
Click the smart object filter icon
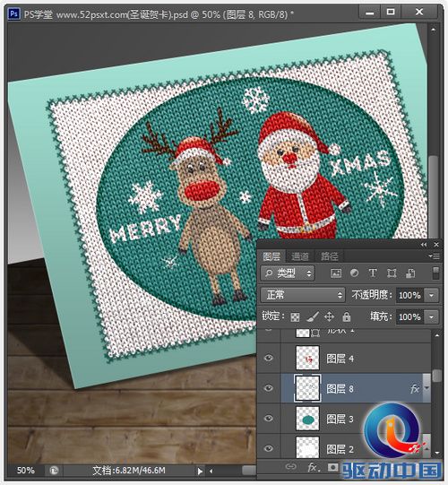point(410,273)
